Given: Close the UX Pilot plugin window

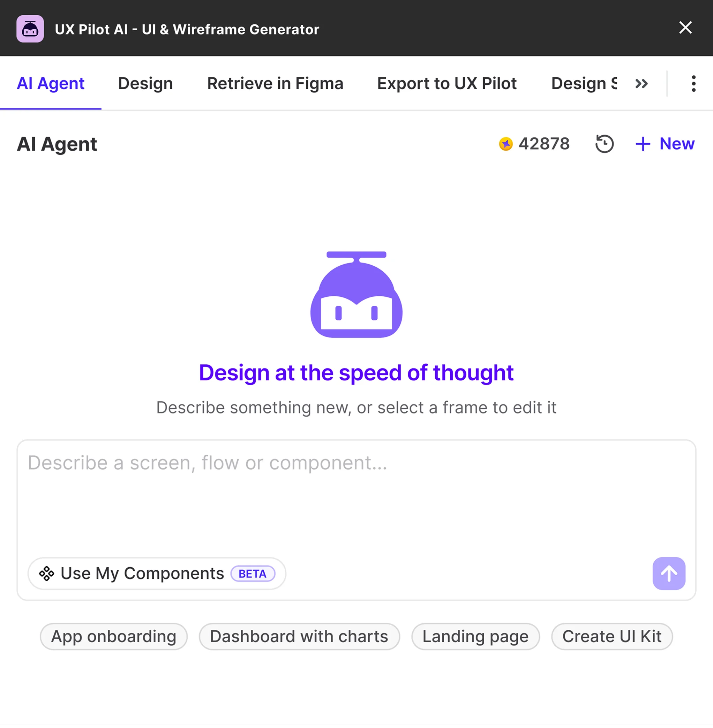Looking at the screenshot, I should (685, 28).
